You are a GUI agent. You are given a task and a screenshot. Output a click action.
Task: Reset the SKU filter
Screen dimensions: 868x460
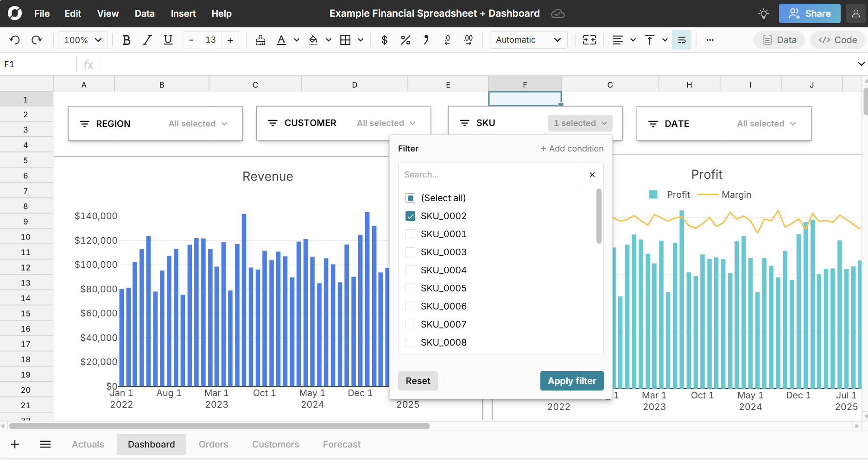418,380
